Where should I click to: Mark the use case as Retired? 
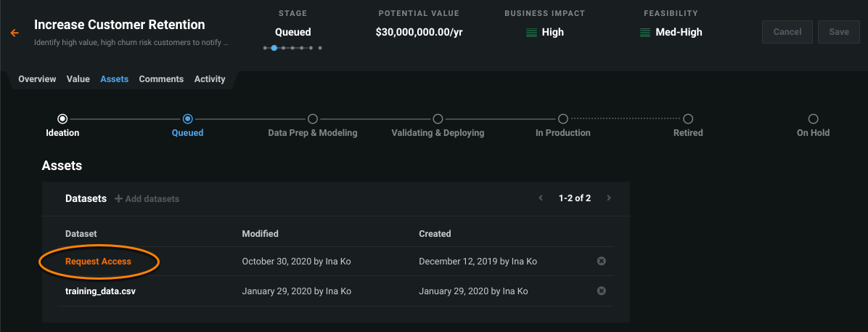pos(688,119)
